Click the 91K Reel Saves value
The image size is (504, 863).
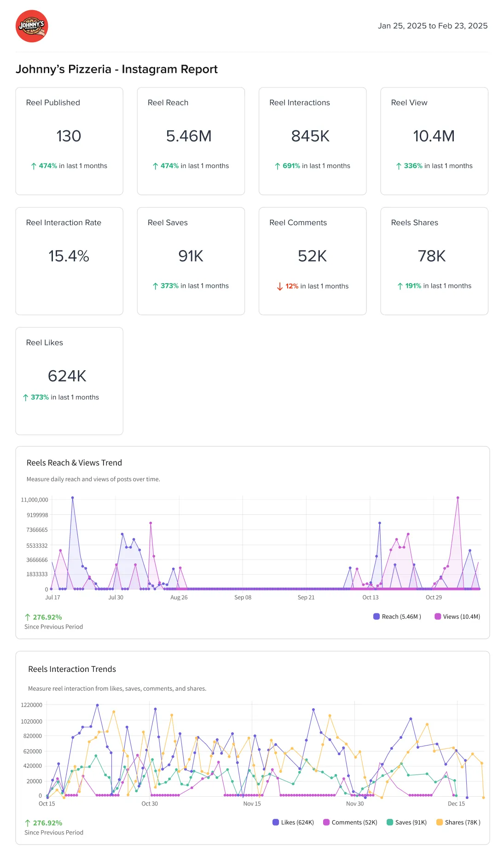[191, 256]
